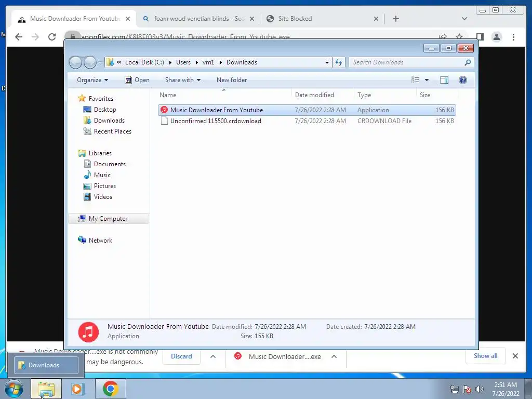The image size is (532, 399).
Task: Click the Favorites star icon
Action: pos(82,98)
